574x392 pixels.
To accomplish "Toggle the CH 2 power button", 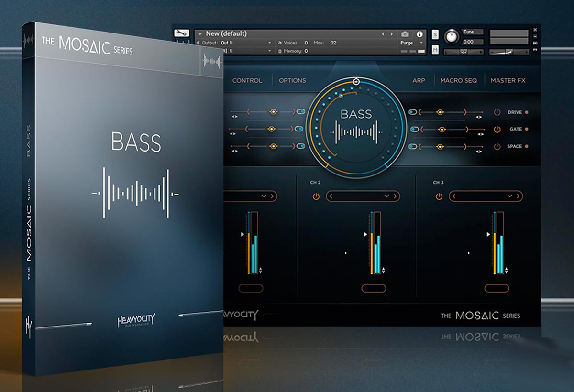I will 316,196.
